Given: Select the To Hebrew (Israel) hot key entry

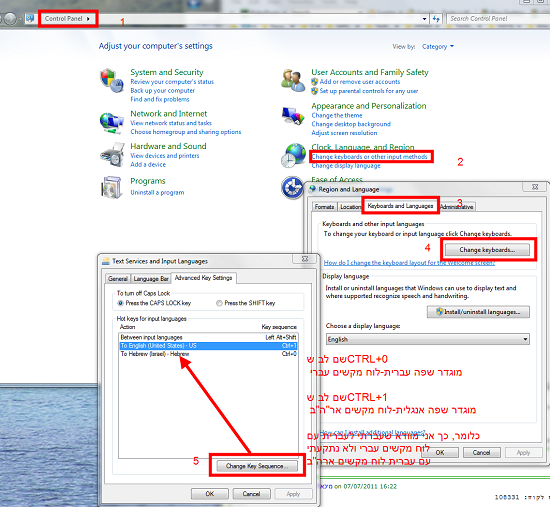Looking at the screenshot, I should (x=208, y=354).
